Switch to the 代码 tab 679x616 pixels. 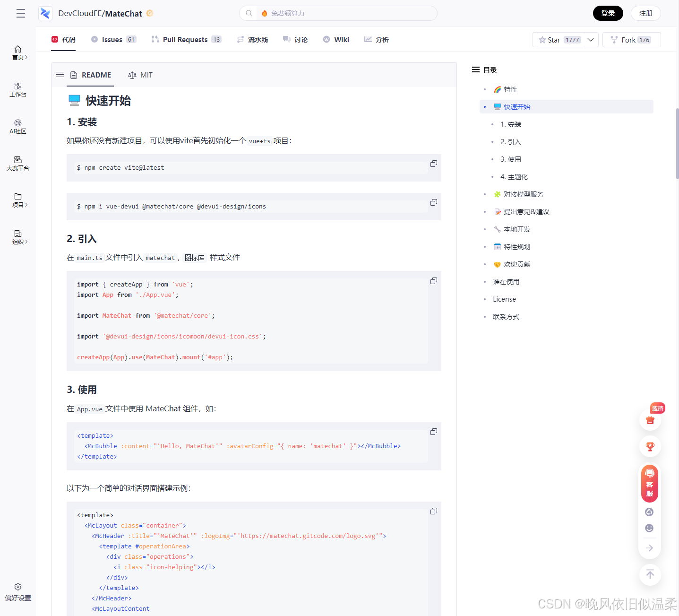(63, 40)
